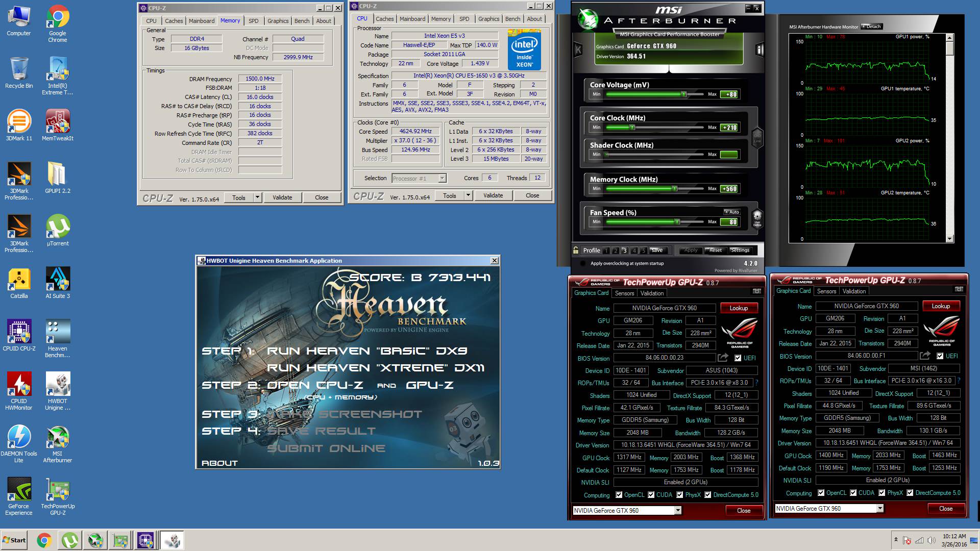
Task: Open Tools dropdown arrow in CPU-Z processor window
Action: 468,195
